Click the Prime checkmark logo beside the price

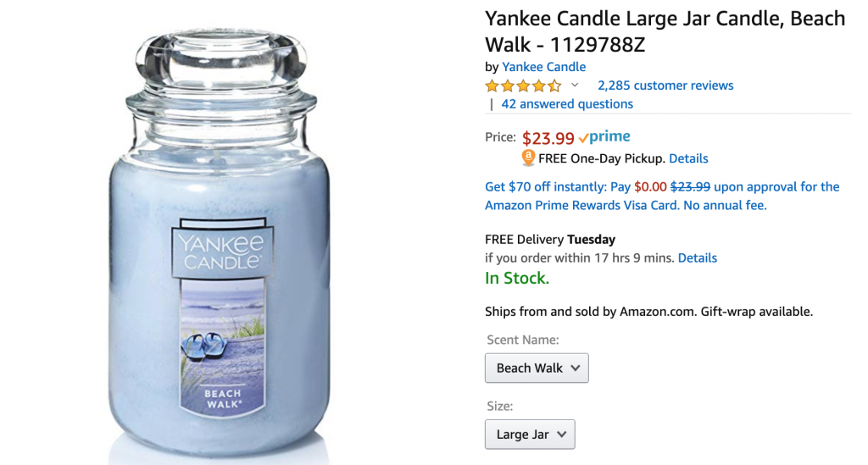(604, 136)
